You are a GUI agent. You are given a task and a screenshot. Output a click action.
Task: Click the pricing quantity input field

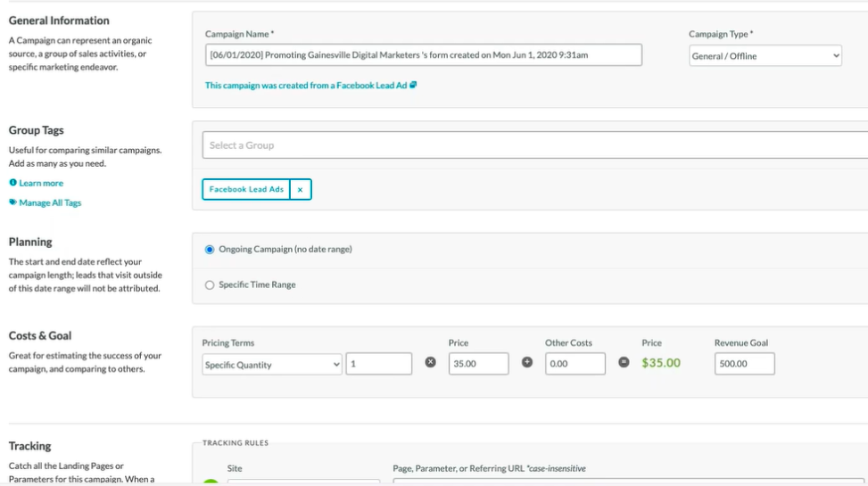click(378, 364)
